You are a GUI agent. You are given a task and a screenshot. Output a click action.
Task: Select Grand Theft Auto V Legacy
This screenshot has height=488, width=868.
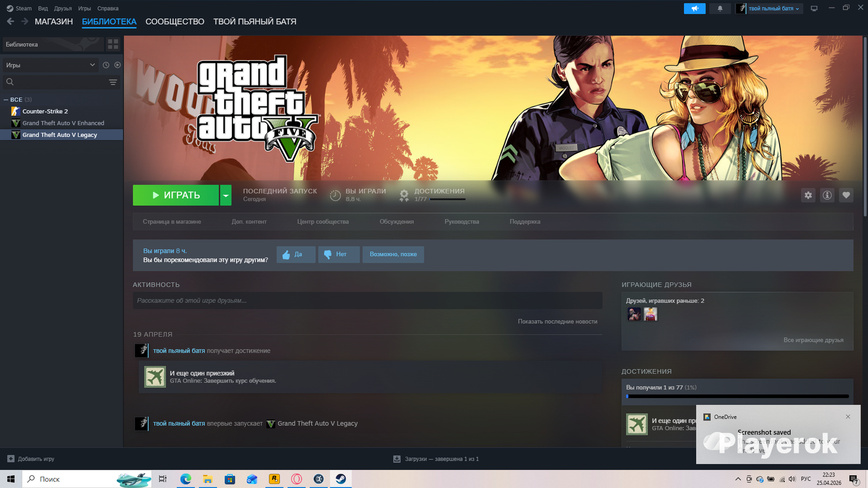pyautogui.click(x=62, y=135)
